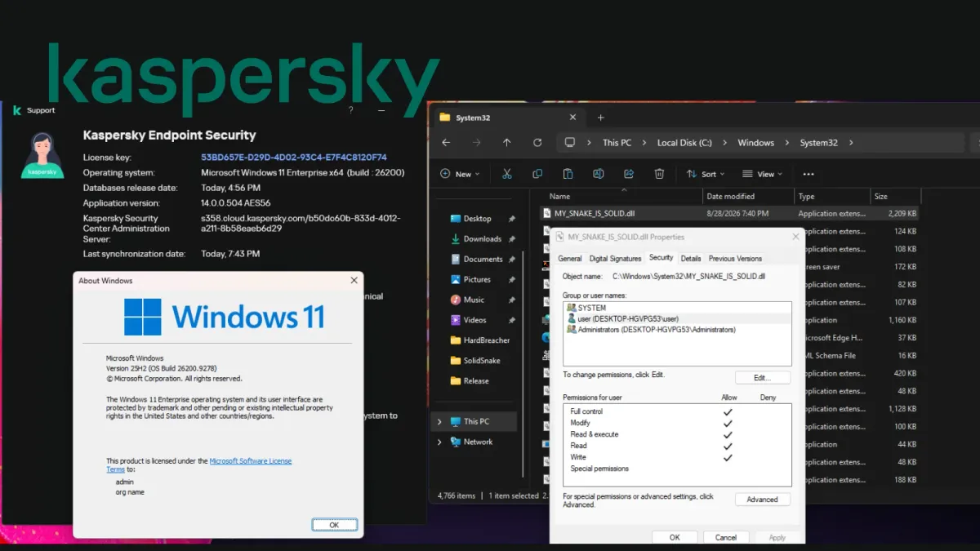Viewport: 980px width, 551px height.
Task: Click the pin icon beside Pictures
Action: click(512, 280)
